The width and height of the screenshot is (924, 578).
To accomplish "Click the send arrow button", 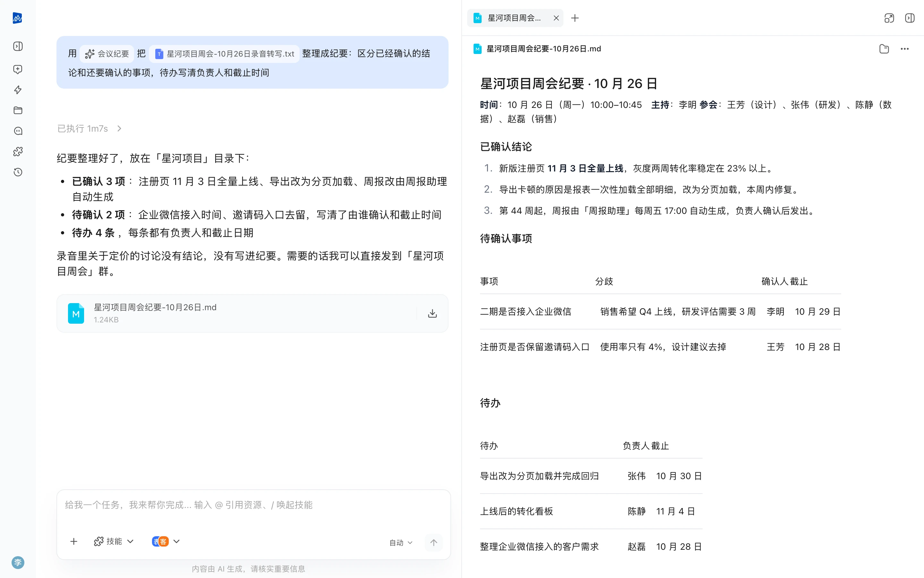I will tap(434, 542).
